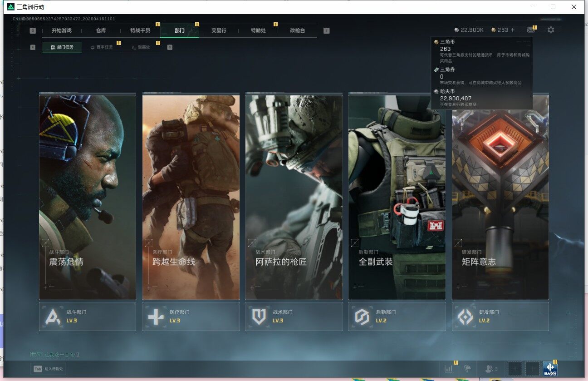Switch to the 改枪台 tab
The width and height of the screenshot is (588, 381).
[297, 30]
